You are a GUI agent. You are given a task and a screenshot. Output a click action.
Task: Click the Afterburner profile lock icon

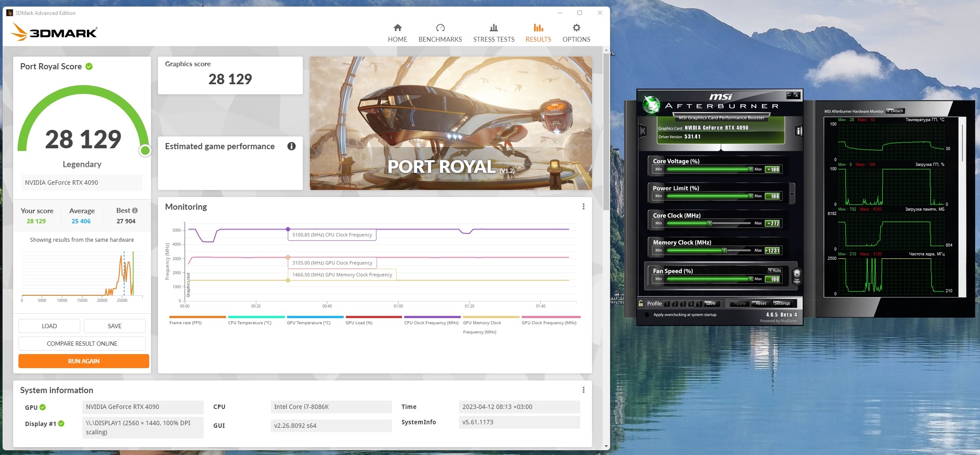(641, 303)
